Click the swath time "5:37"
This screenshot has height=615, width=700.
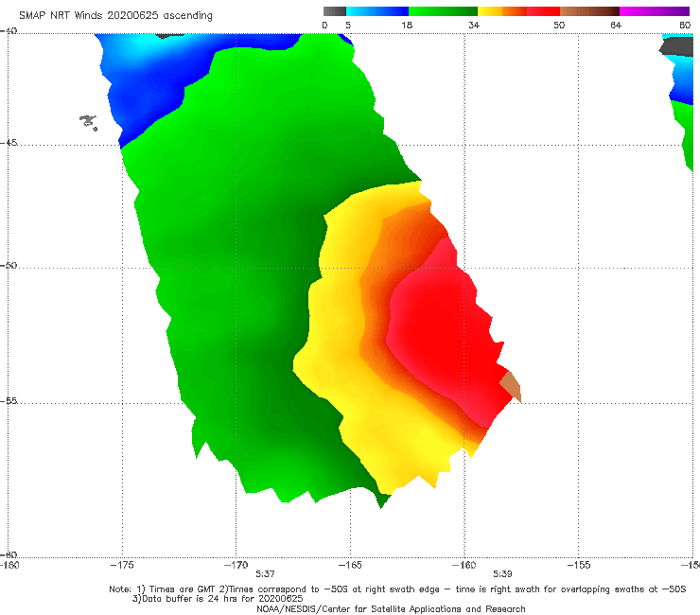point(265,574)
